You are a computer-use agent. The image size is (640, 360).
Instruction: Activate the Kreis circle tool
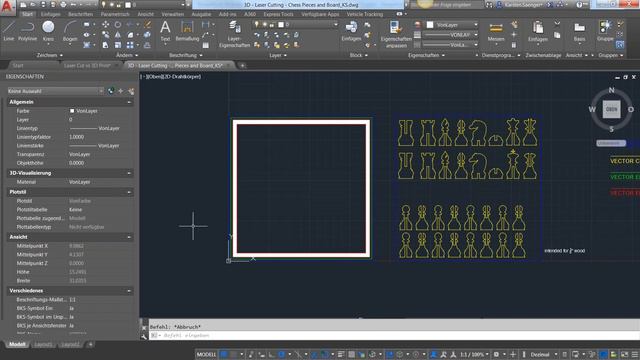[48, 31]
